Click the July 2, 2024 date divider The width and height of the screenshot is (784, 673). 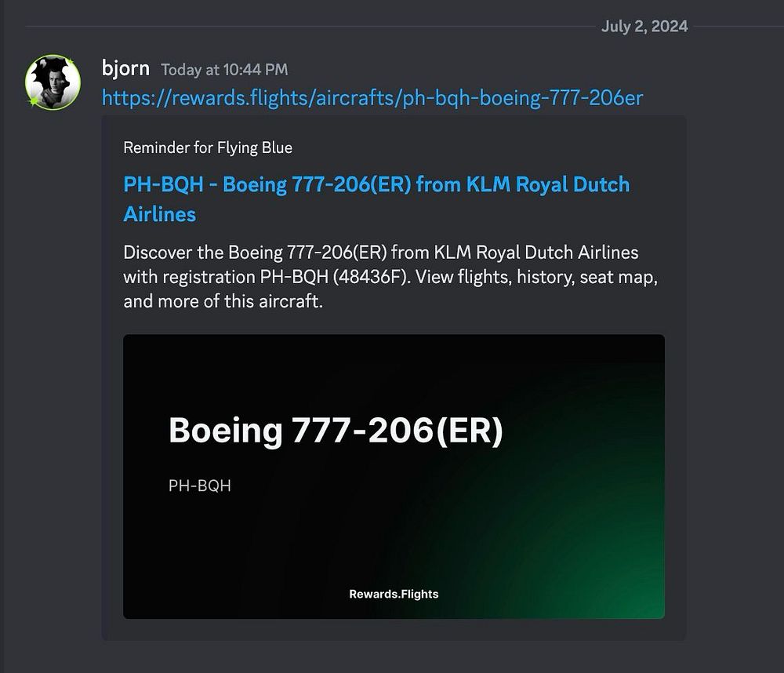[x=644, y=27]
